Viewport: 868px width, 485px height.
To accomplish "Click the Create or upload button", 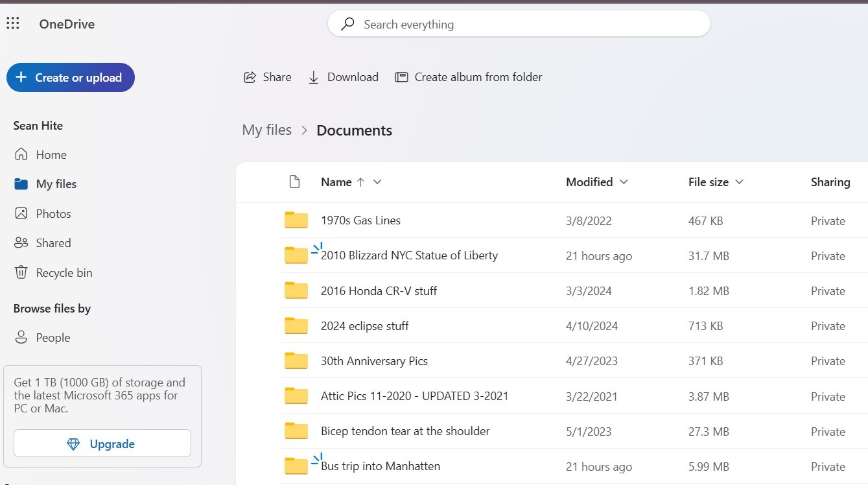I will 71,77.
